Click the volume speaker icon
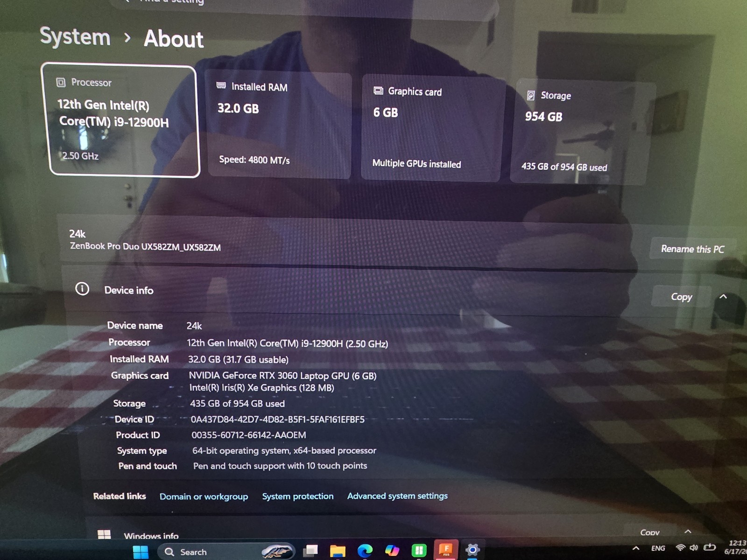Image resolution: width=747 pixels, height=560 pixels. [694, 548]
